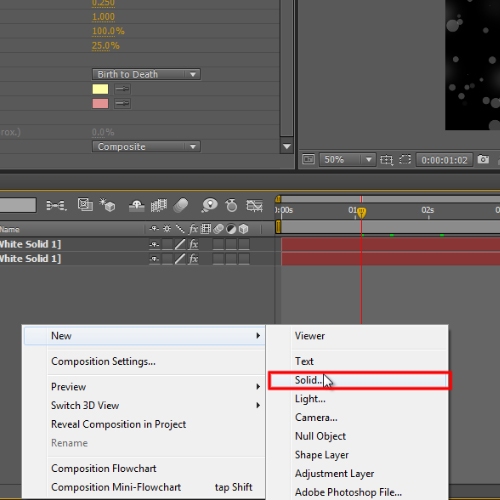Click the Frame Blending column header icon

(x=206, y=229)
